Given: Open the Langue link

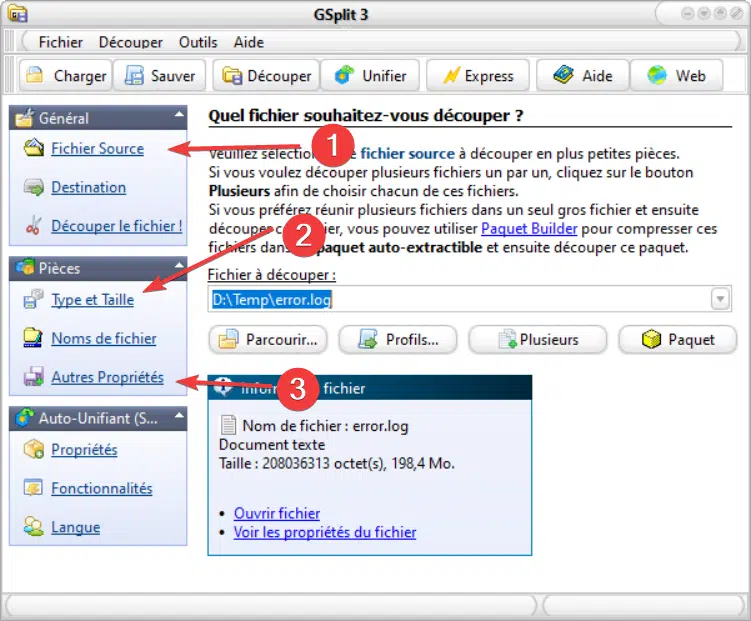Looking at the screenshot, I should point(76,527).
